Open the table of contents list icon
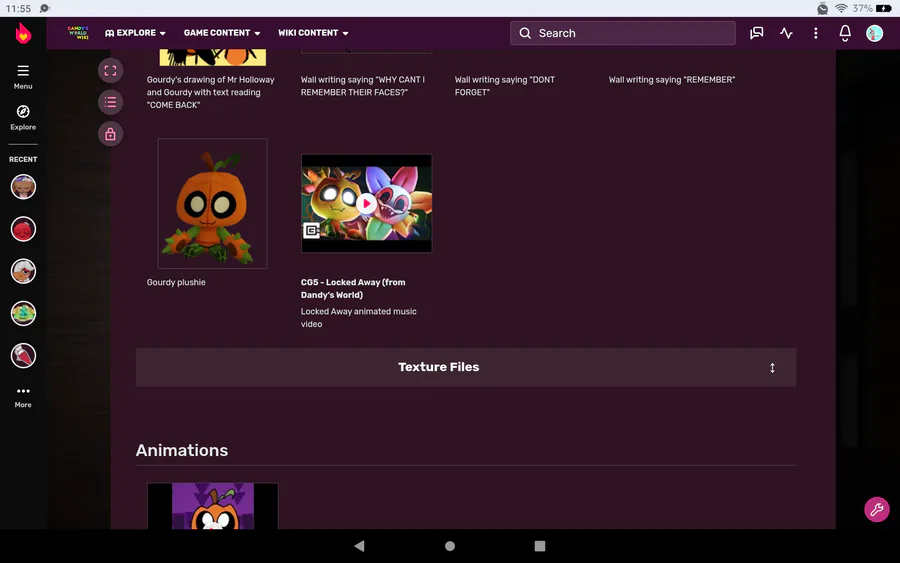The width and height of the screenshot is (900, 563). point(110,102)
